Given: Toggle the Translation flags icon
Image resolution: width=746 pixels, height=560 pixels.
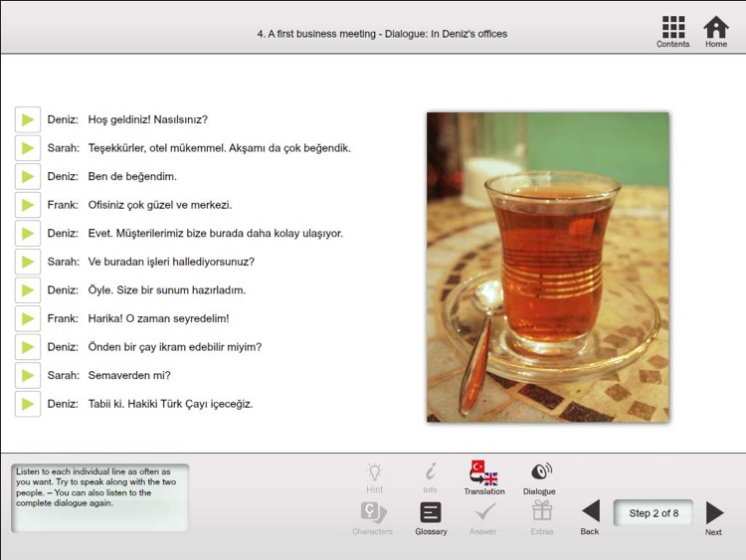Looking at the screenshot, I should tap(484, 477).
